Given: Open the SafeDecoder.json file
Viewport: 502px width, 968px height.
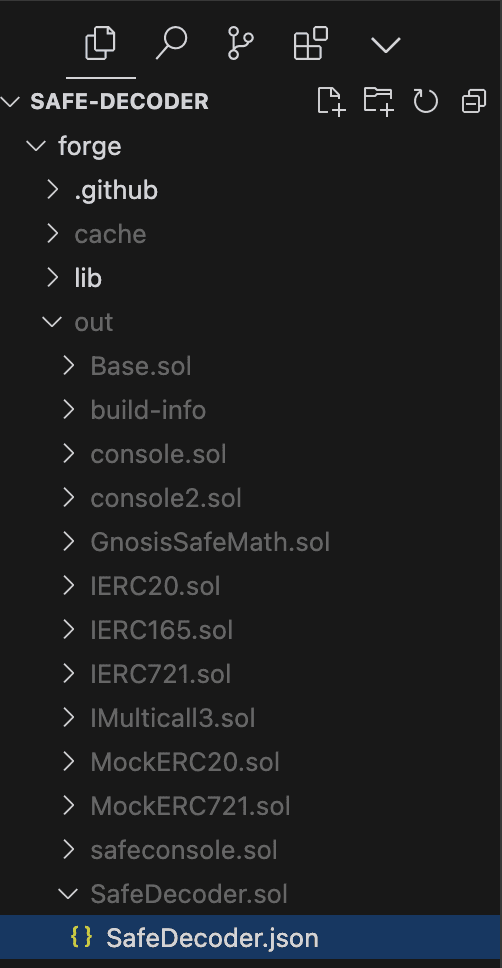Looking at the screenshot, I should pos(251,938).
